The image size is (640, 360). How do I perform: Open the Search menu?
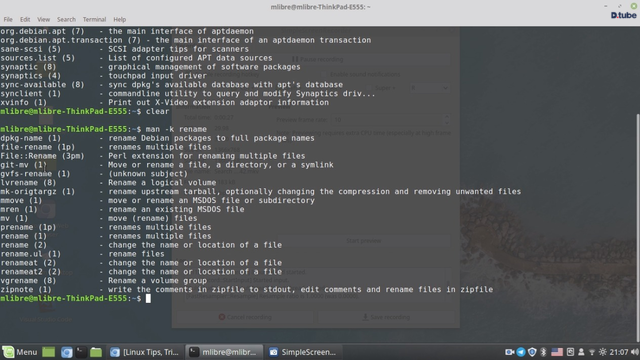66,19
